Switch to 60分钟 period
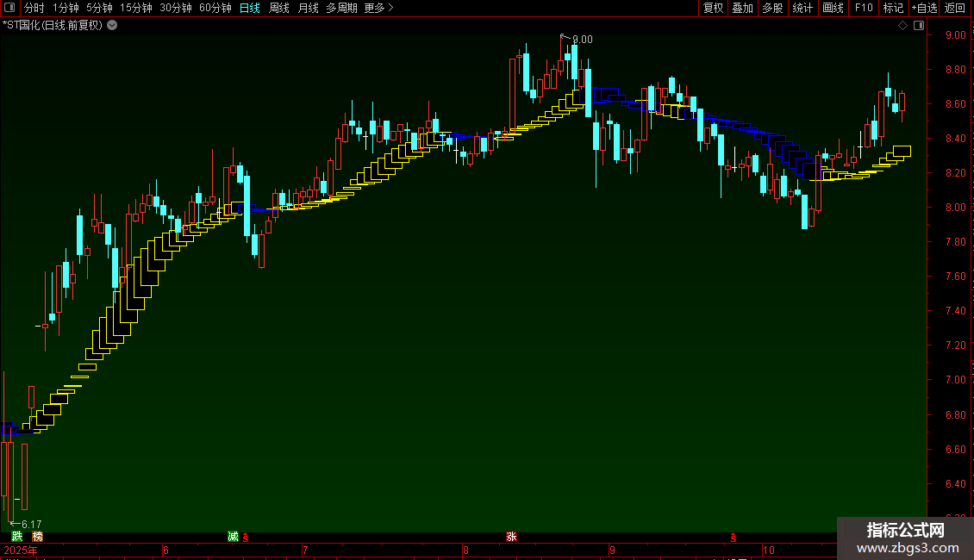 click(x=215, y=8)
